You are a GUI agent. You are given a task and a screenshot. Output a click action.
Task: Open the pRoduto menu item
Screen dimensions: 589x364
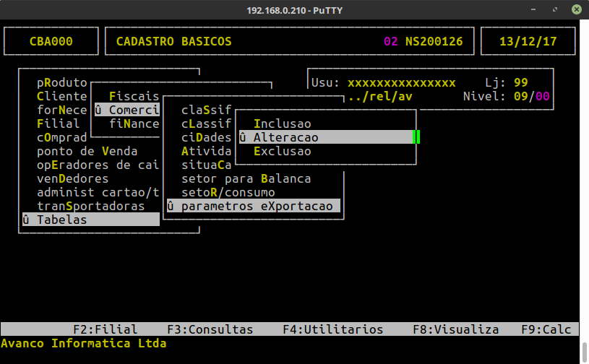coord(62,83)
